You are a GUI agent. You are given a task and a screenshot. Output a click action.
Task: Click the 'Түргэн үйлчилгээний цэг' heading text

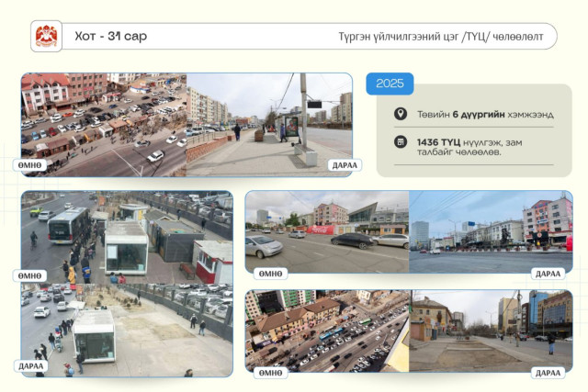(x=399, y=37)
